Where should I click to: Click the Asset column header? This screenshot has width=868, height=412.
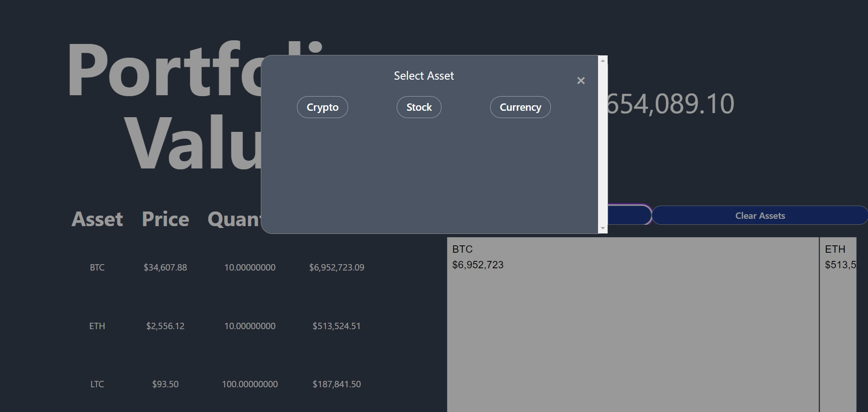pyautogui.click(x=97, y=219)
